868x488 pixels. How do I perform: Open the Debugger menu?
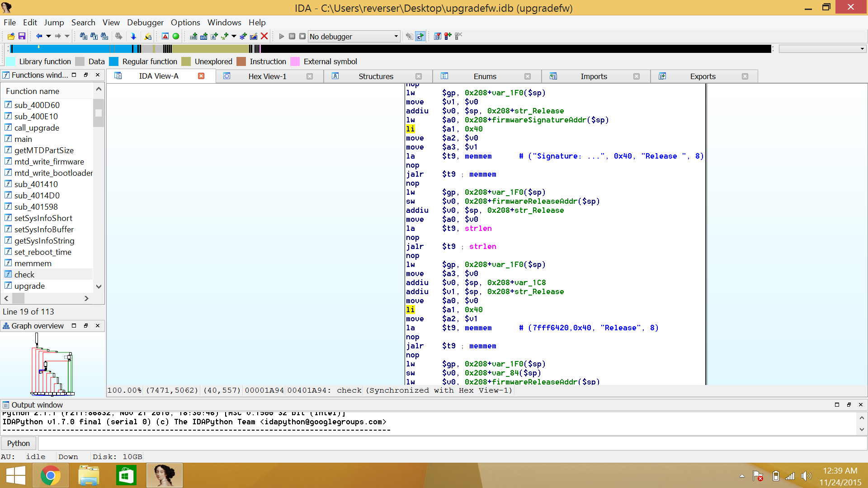click(145, 23)
